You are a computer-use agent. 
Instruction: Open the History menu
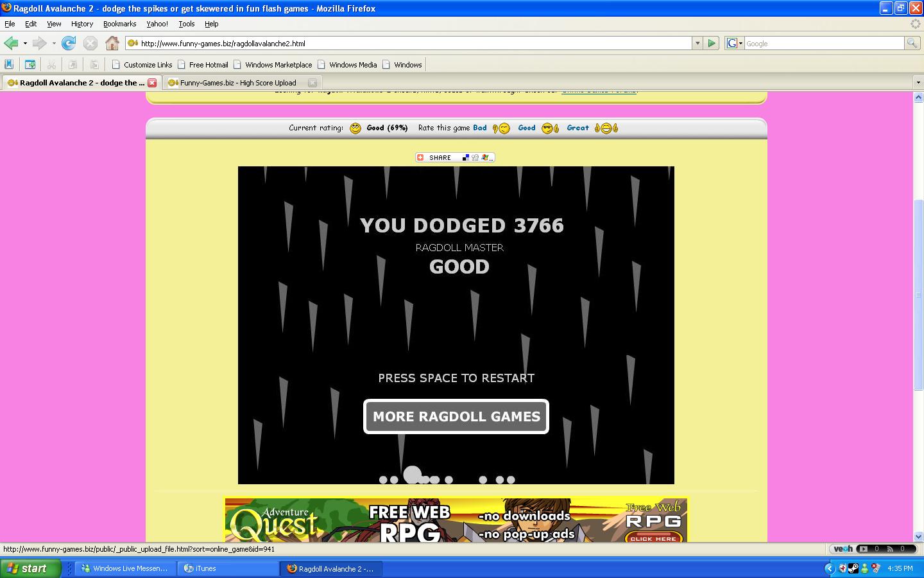tap(82, 24)
